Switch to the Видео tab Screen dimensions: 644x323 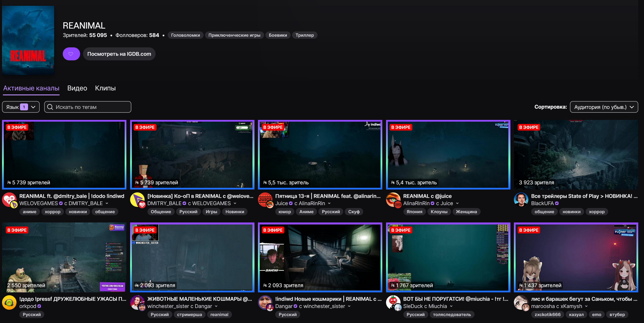coord(77,88)
